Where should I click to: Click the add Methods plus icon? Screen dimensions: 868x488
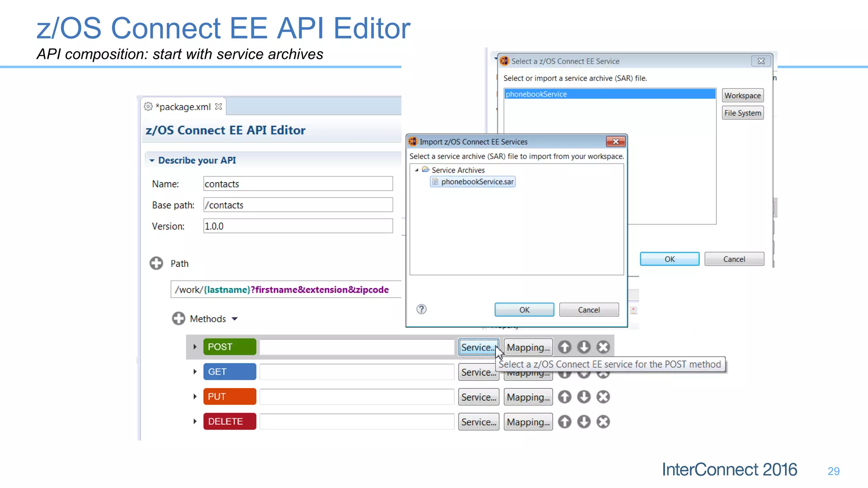(178, 319)
